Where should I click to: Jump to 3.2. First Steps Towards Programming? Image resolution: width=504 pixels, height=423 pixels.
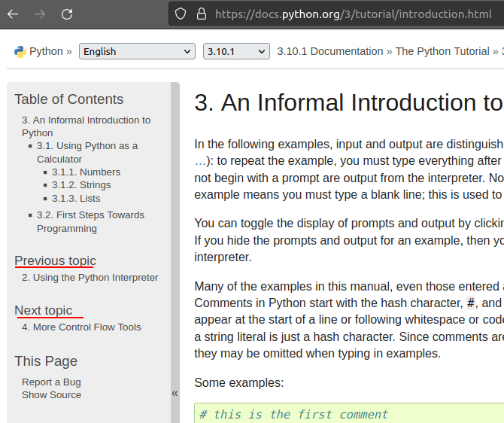(90, 221)
